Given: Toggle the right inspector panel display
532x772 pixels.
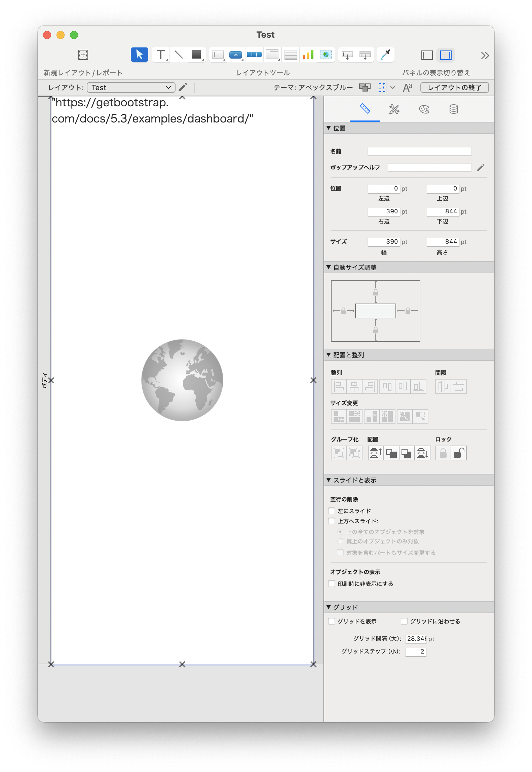Looking at the screenshot, I should (446, 55).
